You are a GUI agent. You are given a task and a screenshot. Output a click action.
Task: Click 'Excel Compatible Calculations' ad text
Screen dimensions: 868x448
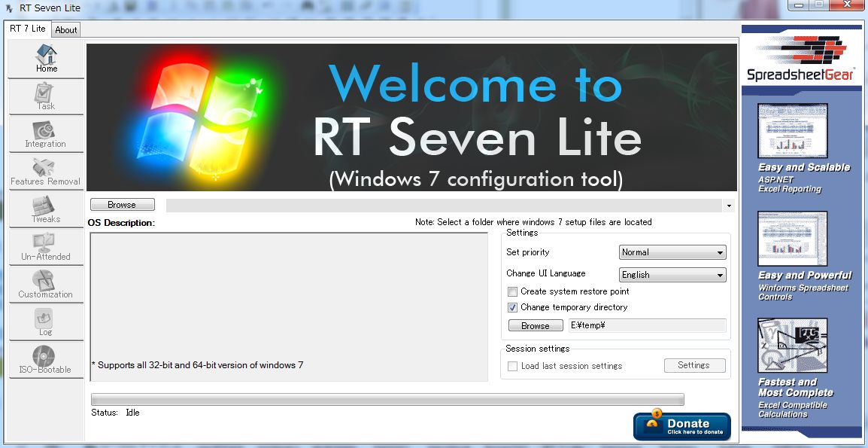793,410
